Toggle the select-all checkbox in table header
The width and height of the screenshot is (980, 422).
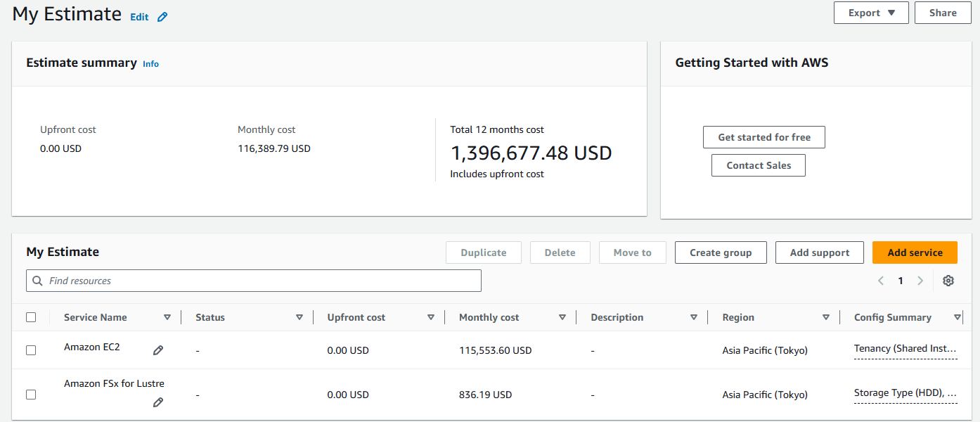pos(31,317)
